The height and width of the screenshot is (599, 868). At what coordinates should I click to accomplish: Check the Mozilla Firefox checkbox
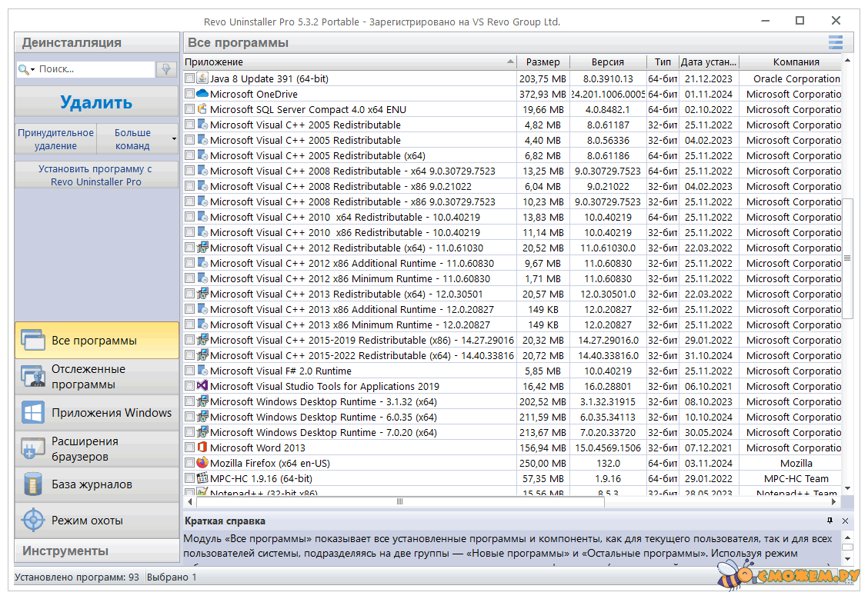pos(190,463)
